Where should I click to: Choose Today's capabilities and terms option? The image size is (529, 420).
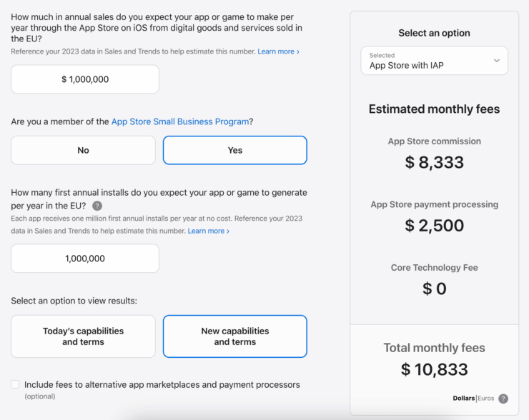pos(83,336)
